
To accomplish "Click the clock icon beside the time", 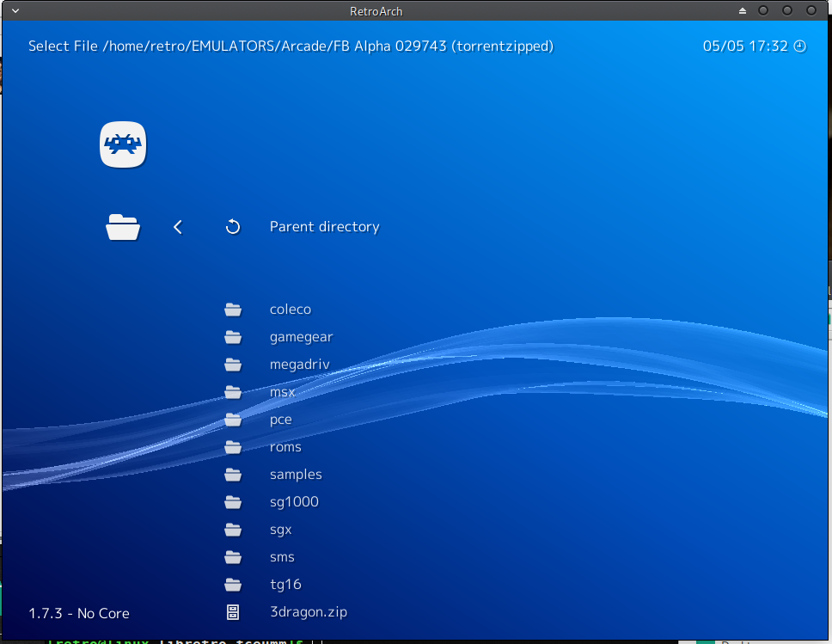I will point(799,46).
